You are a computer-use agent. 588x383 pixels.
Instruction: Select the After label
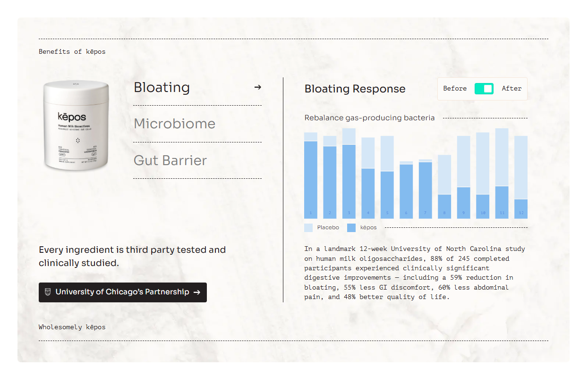pos(511,89)
